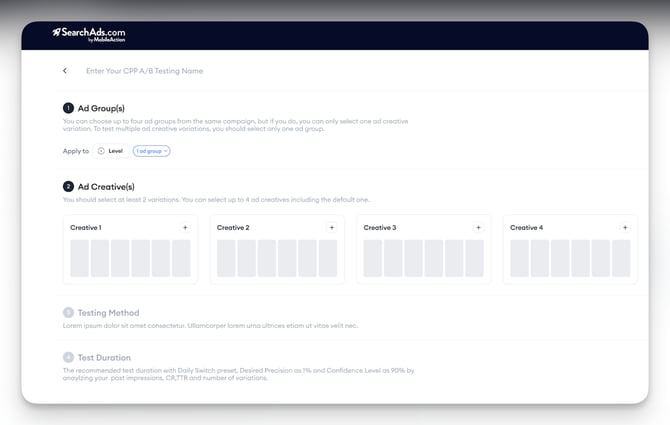Expand the Test Duration section
Viewport: 670px width, 425px height.
104,357
